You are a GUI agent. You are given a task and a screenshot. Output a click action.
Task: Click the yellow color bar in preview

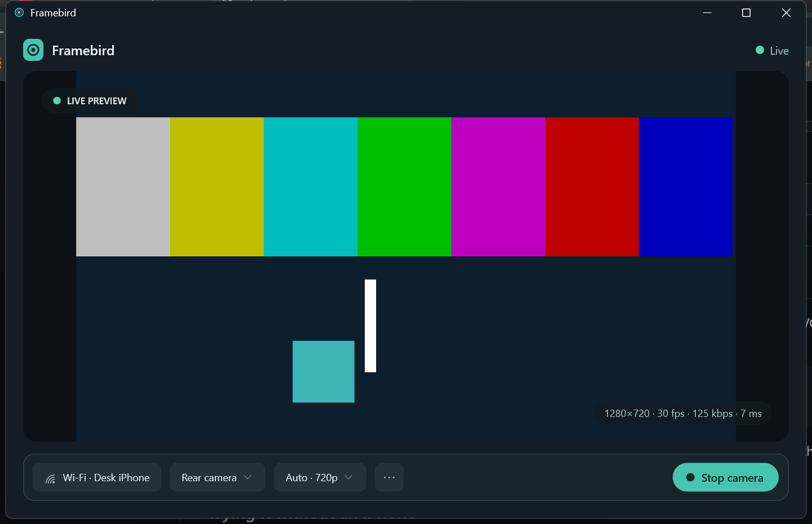point(217,186)
